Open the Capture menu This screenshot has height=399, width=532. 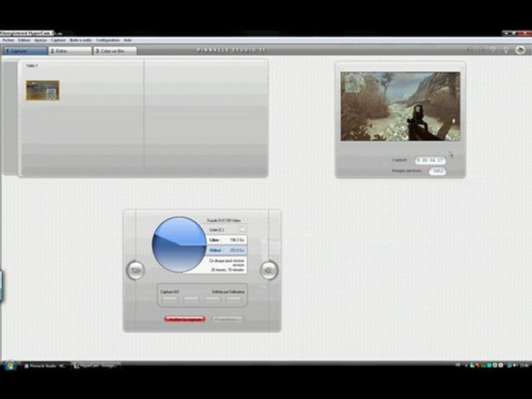tap(58, 40)
